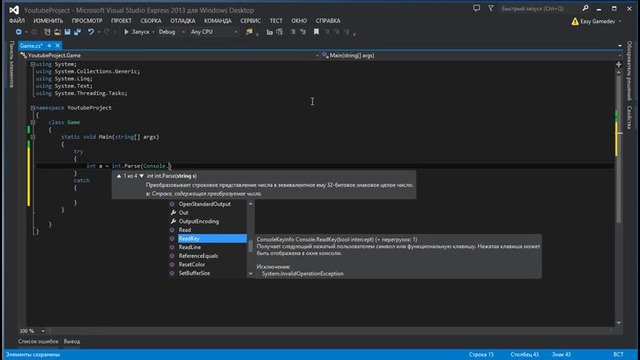Select OutputEncoding in the IntelliSense list
The width and height of the screenshot is (640, 360).
click(207, 221)
